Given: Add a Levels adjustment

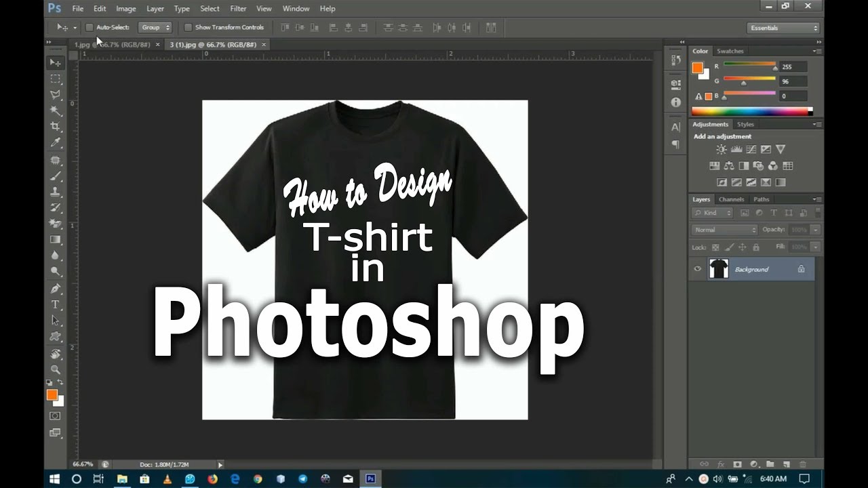Looking at the screenshot, I should (736, 150).
